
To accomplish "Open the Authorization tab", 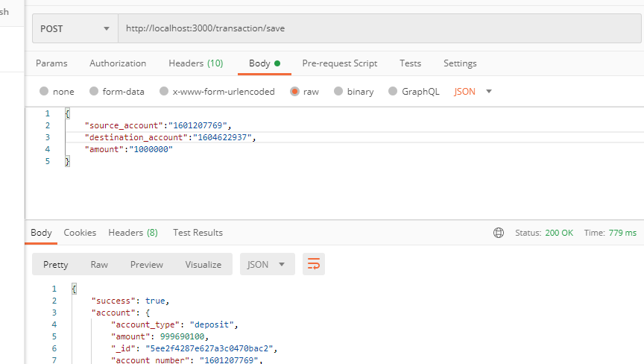I will (118, 63).
